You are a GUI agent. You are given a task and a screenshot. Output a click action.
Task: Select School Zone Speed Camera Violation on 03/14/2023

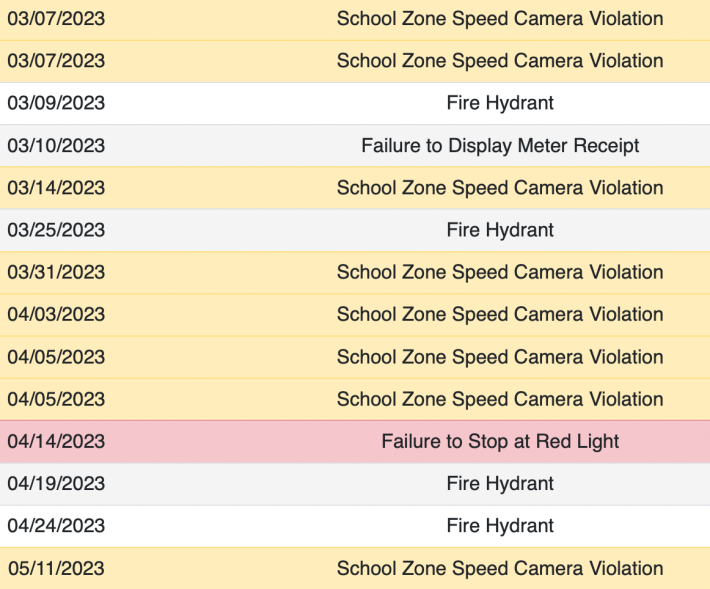click(x=500, y=188)
